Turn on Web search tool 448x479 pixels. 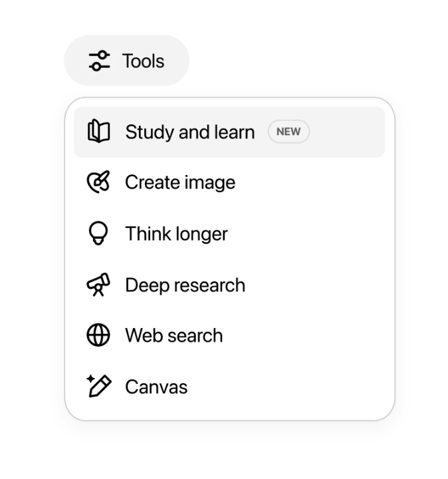pos(229,335)
